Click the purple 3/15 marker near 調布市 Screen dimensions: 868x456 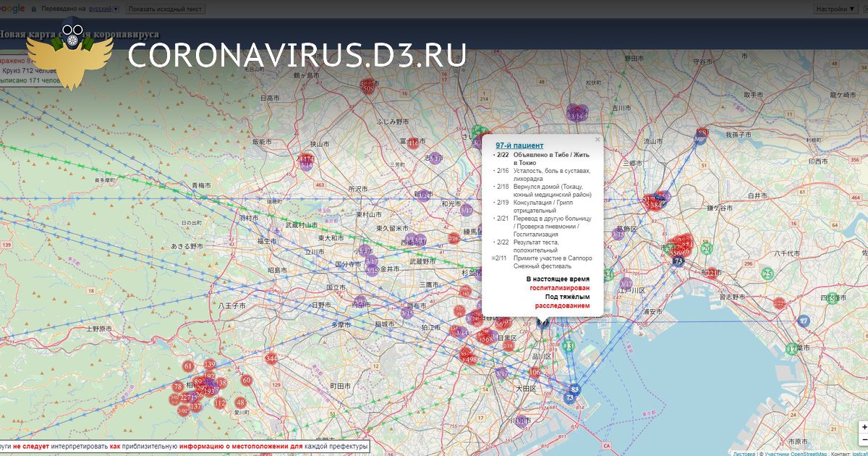point(407,313)
